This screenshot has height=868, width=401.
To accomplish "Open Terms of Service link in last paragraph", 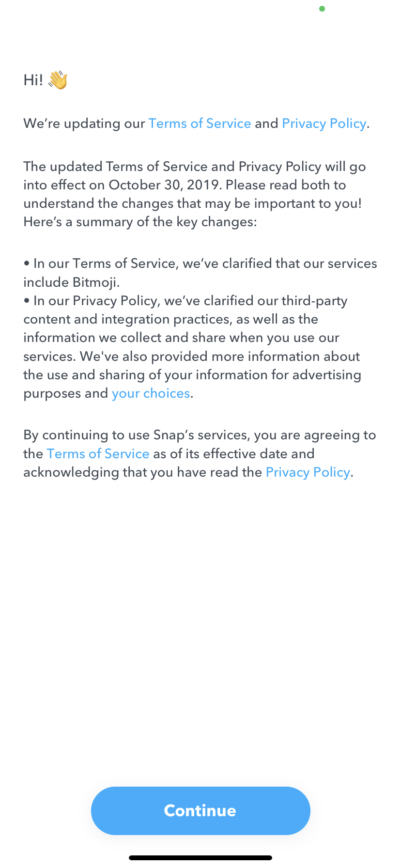I will [98, 454].
